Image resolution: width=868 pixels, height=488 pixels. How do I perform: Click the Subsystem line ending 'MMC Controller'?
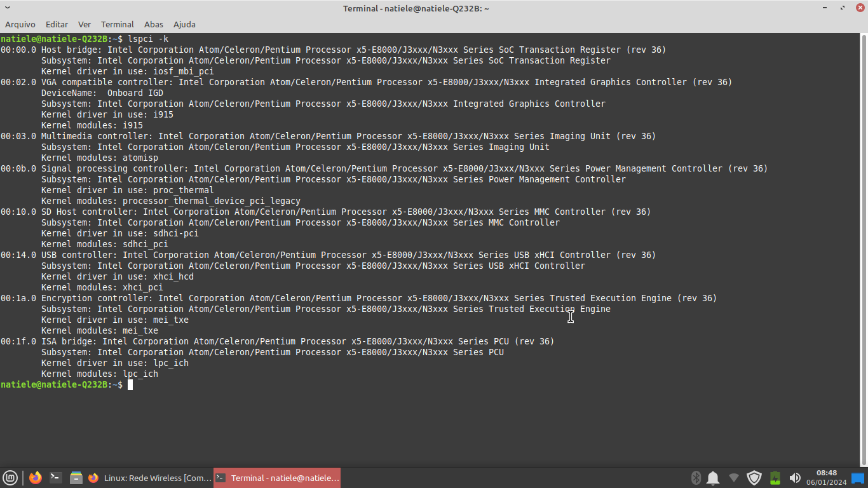(x=301, y=222)
